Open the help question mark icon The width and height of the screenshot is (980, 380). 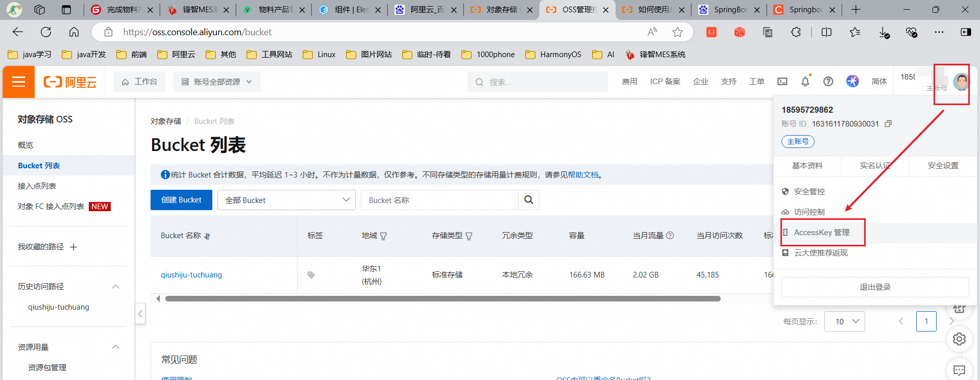tap(828, 82)
